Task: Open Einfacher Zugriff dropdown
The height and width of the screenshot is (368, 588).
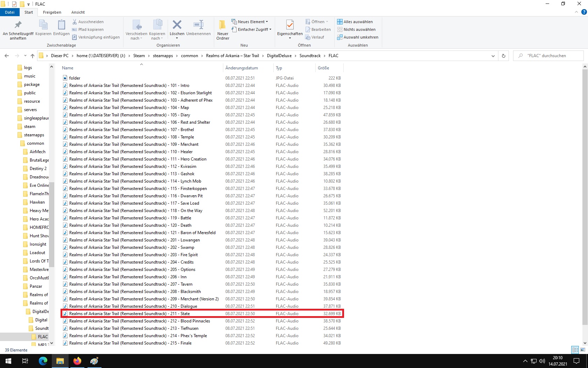Action: pyautogui.click(x=251, y=29)
